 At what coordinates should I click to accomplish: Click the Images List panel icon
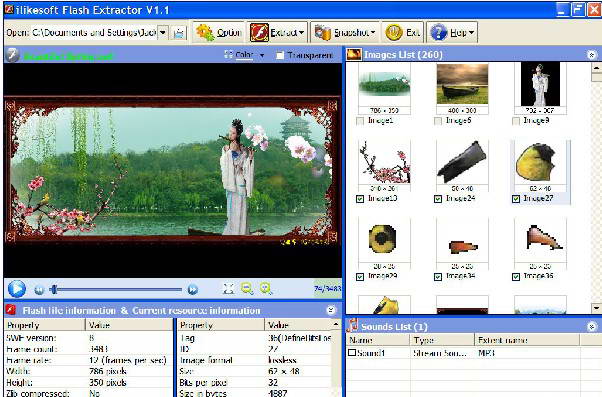(354, 55)
